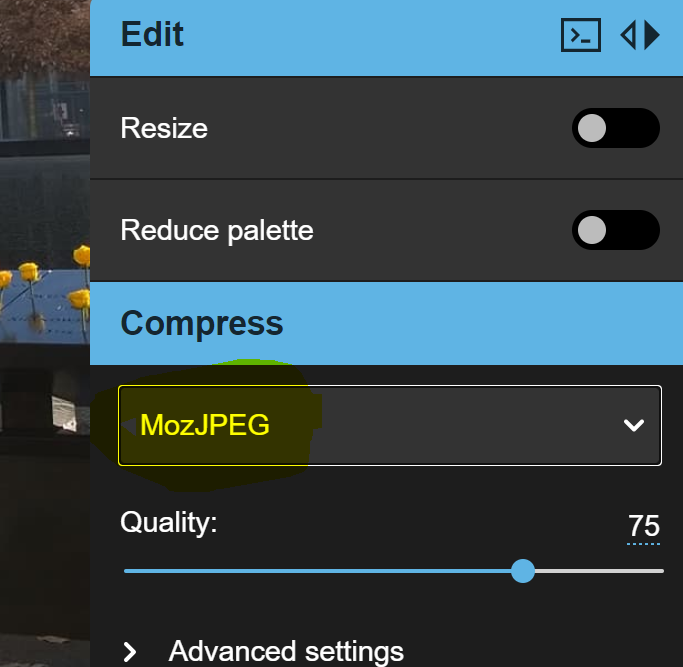The height and width of the screenshot is (667, 683).
Task: Click the left-pointing triangle in Edit header
Action: [629, 36]
